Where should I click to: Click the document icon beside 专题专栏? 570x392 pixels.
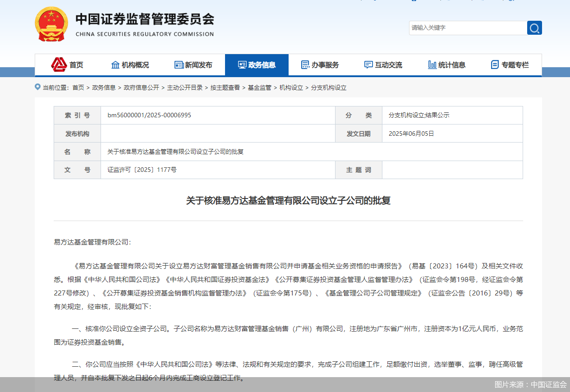pos(495,65)
